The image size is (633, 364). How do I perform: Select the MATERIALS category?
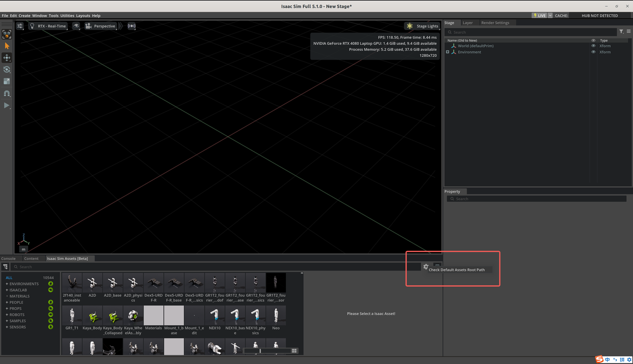pyautogui.click(x=19, y=296)
